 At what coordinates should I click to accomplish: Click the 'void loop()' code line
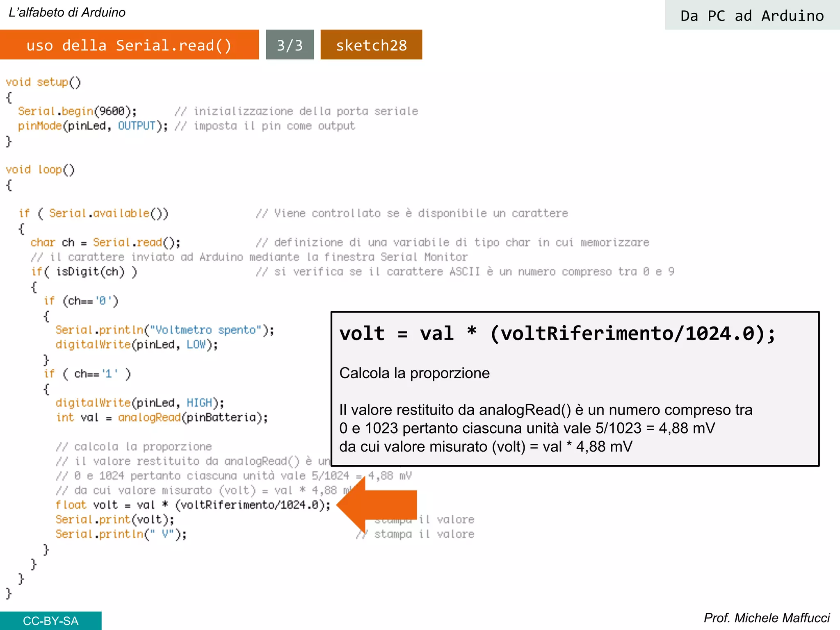pos(40,169)
